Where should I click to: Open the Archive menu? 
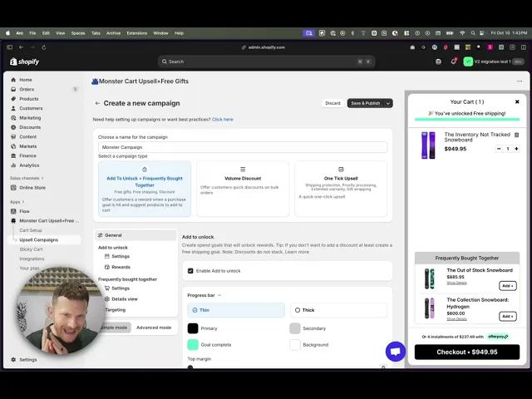tap(113, 33)
